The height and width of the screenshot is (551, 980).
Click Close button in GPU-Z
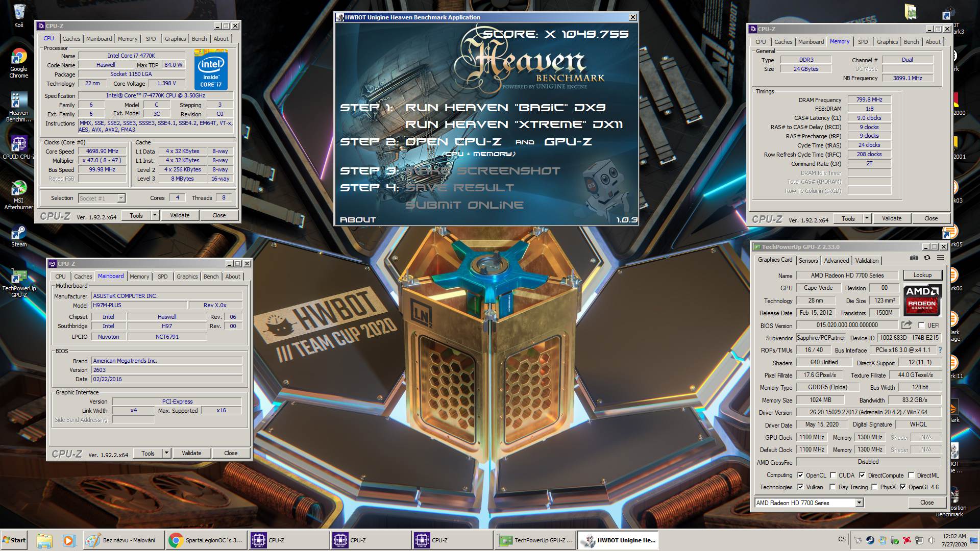(x=927, y=503)
